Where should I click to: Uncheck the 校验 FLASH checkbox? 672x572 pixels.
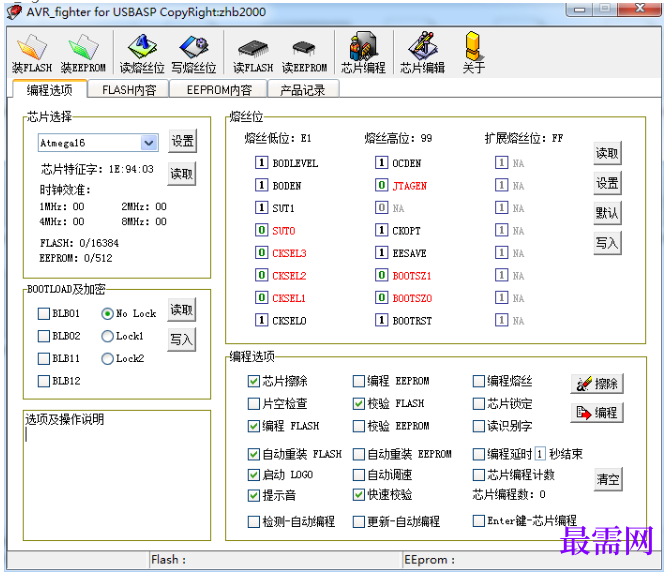point(358,404)
